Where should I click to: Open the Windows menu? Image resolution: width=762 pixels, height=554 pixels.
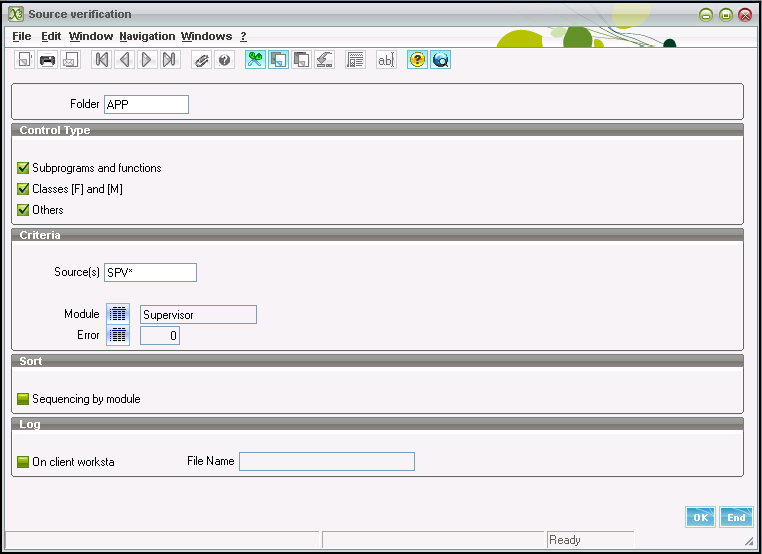(x=207, y=36)
